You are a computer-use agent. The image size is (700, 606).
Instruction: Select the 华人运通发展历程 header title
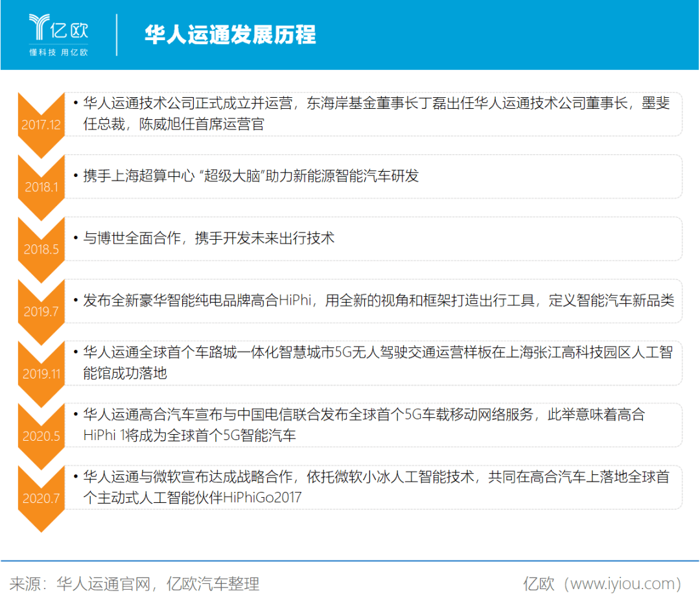(230, 34)
